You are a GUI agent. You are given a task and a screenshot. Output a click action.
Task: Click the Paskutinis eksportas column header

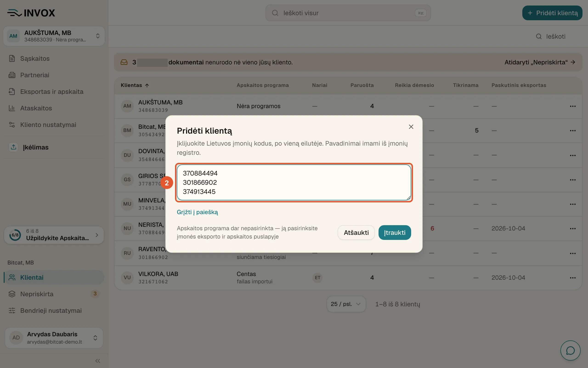pyautogui.click(x=518, y=85)
